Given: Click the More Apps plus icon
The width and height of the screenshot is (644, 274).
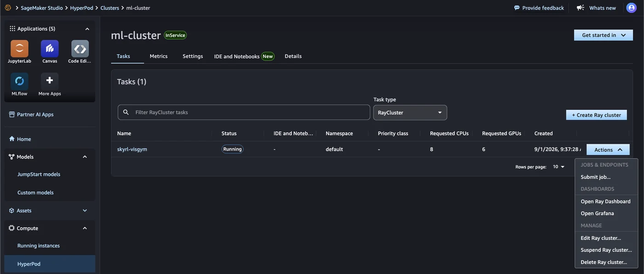Looking at the screenshot, I should pyautogui.click(x=50, y=81).
